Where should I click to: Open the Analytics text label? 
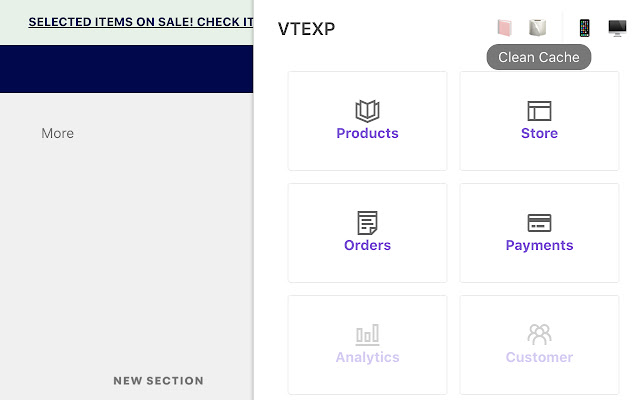pyautogui.click(x=367, y=358)
